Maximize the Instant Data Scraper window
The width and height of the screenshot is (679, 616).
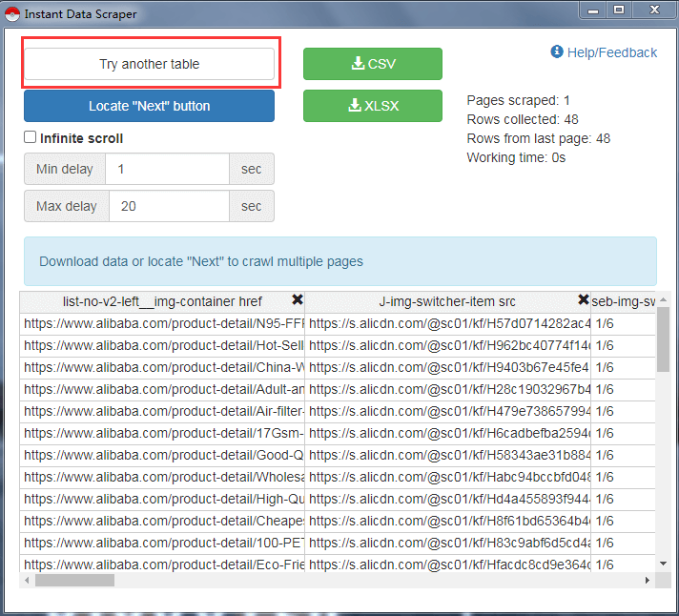point(619,10)
